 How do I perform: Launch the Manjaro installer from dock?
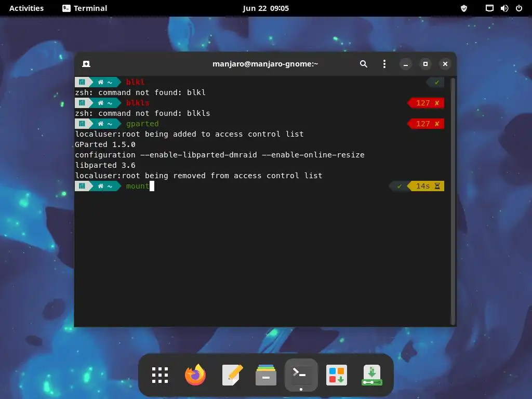pyautogui.click(x=372, y=375)
